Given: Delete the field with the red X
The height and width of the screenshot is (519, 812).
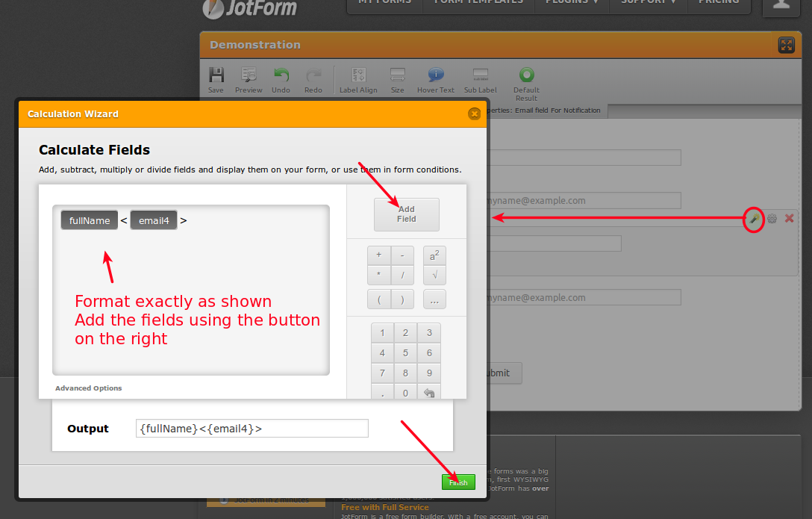Looking at the screenshot, I should click(x=789, y=219).
